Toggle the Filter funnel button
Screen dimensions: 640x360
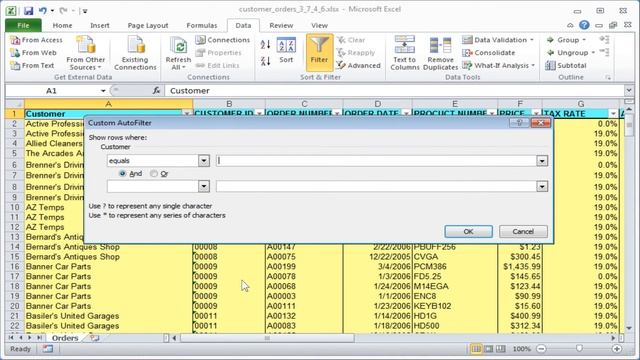pyautogui.click(x=319, y=53)
